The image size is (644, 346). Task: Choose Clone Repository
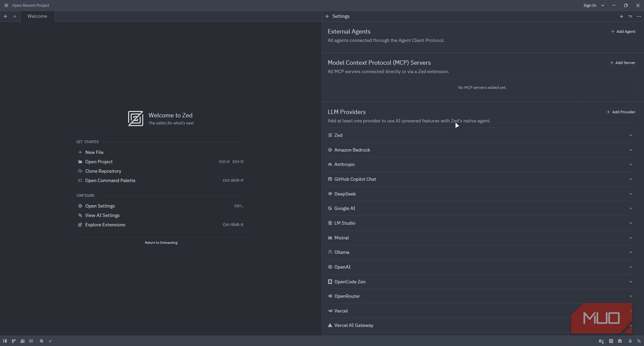[161, 171]
